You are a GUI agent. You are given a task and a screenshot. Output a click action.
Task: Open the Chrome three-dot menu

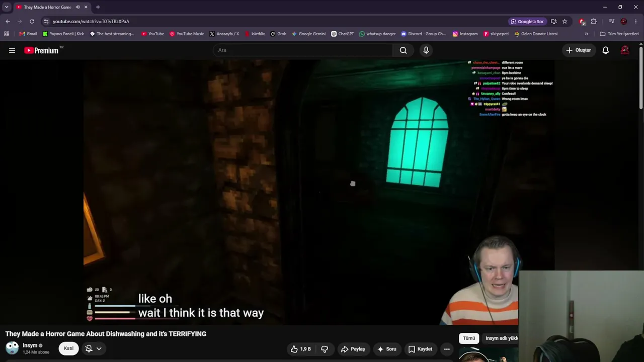(x=636, y=22)
